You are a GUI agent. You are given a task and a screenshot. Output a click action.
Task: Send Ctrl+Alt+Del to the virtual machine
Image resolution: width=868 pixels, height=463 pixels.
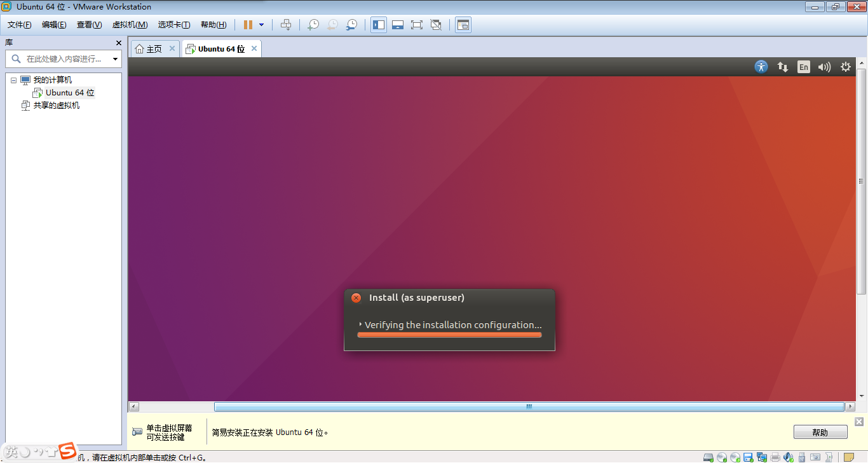click(286, 25)
